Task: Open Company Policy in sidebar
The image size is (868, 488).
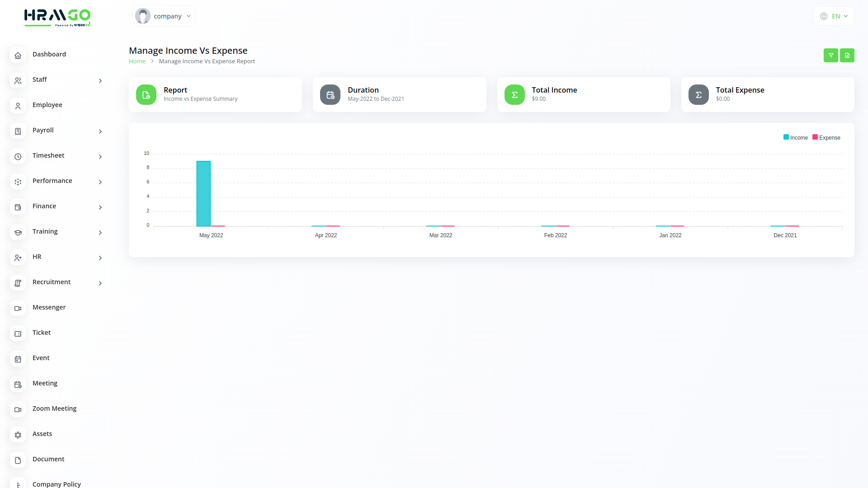Action: coord(57,483)
